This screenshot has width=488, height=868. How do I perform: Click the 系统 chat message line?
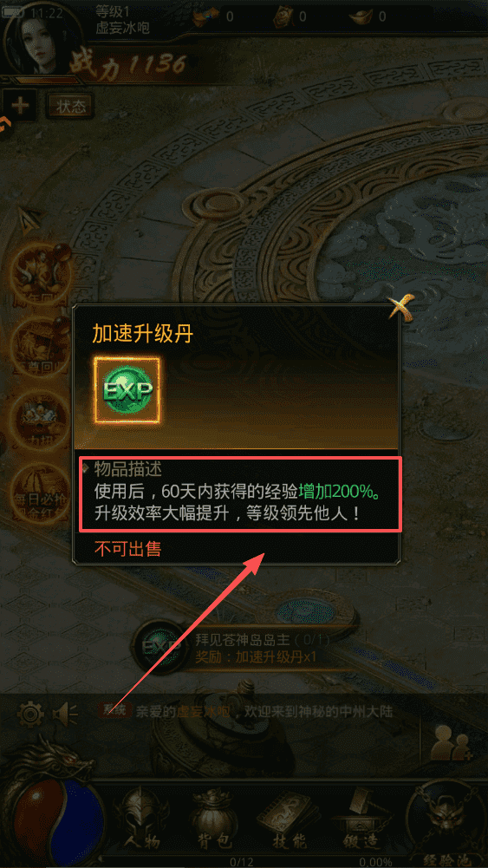(244, 711)
